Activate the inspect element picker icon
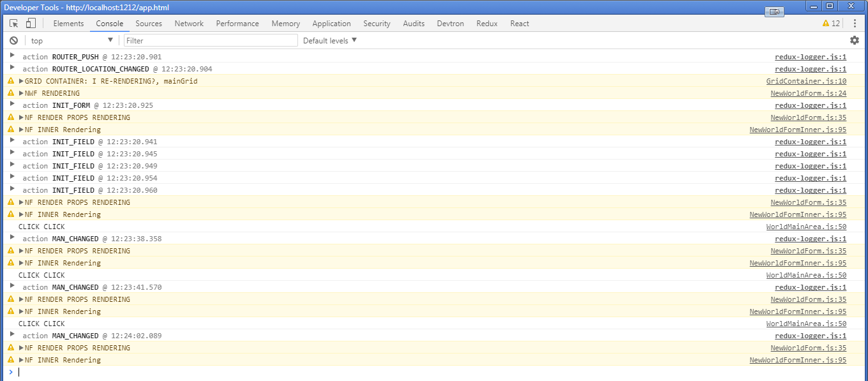The height and width of the screenshot is (381, 868). click(x=14, y=24)
